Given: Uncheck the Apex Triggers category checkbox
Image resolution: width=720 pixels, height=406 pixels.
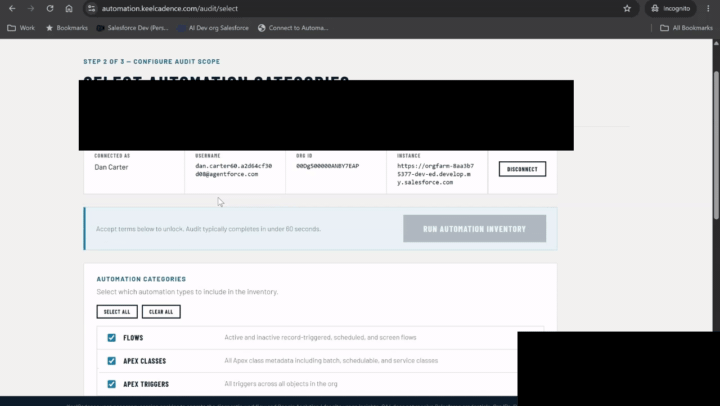Looking at the screenshot, I should pyautogui.click(x=112, y=384).
